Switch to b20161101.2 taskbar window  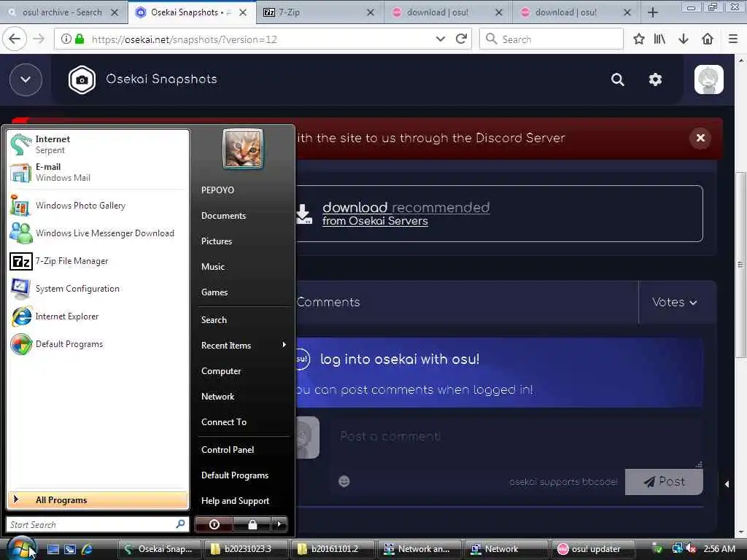tap(333, 549)
